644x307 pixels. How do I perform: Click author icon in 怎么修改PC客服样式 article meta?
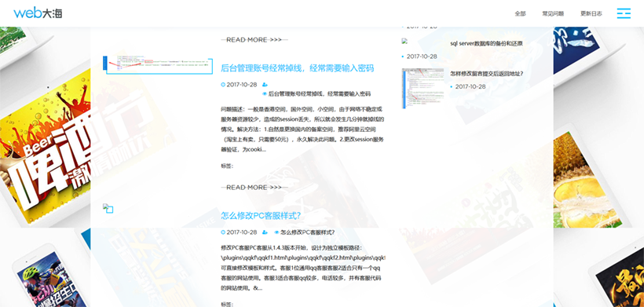pos(265,232)
